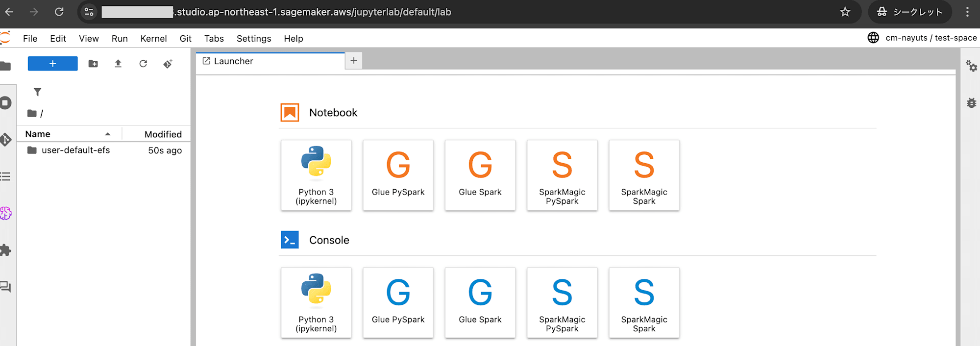Open the Help menu
Viewport: 980px width, 346px height.
[294, 38]
